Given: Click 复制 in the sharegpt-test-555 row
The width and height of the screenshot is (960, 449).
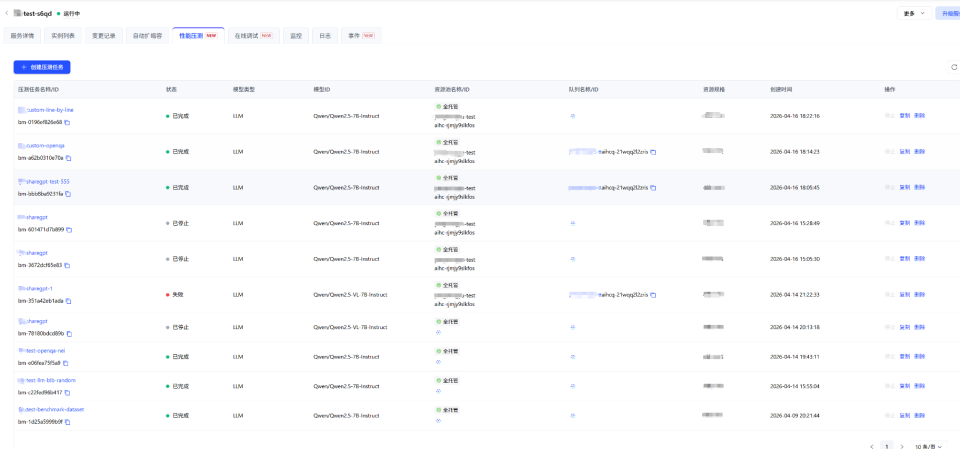Looking at the screenshot, I should tap(904, 187).
